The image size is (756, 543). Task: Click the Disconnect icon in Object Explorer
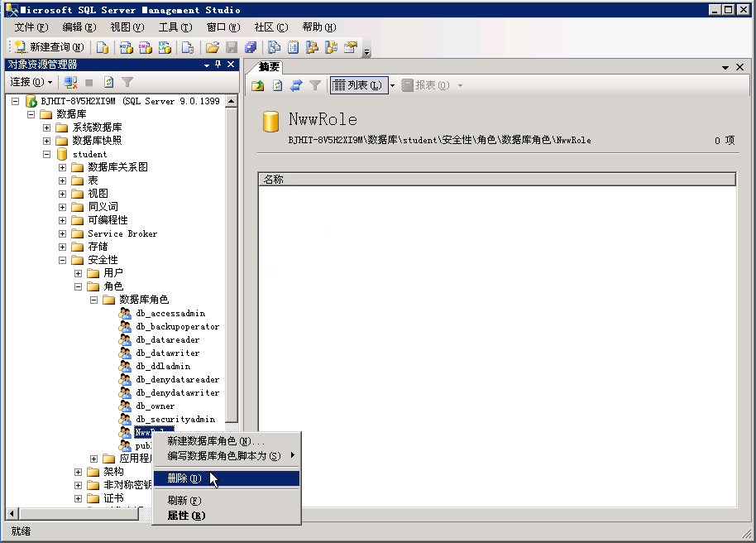pos(70,83)
